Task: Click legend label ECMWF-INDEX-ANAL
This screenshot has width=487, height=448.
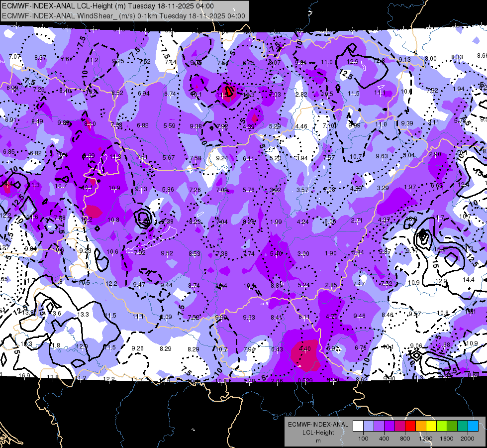Action: pos(318,425)
